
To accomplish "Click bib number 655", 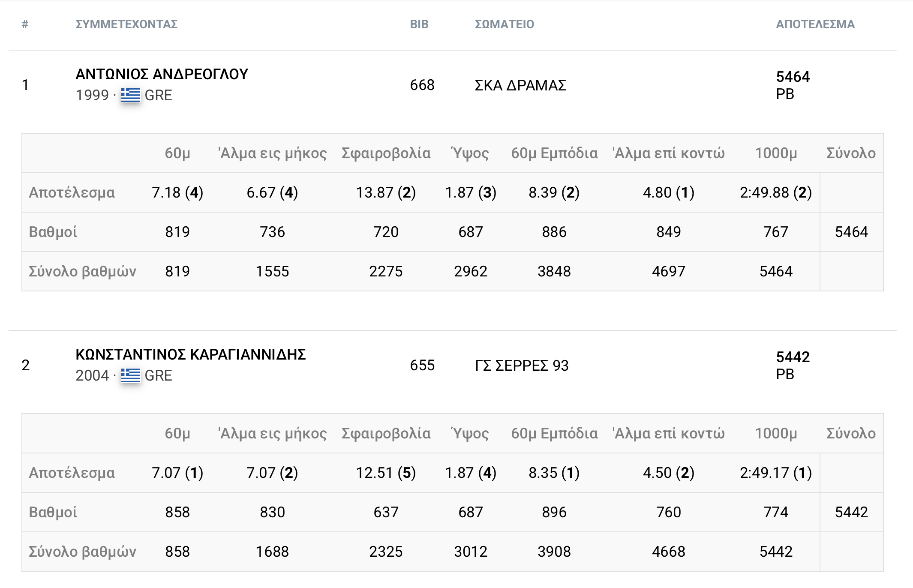I will (422, 366).
